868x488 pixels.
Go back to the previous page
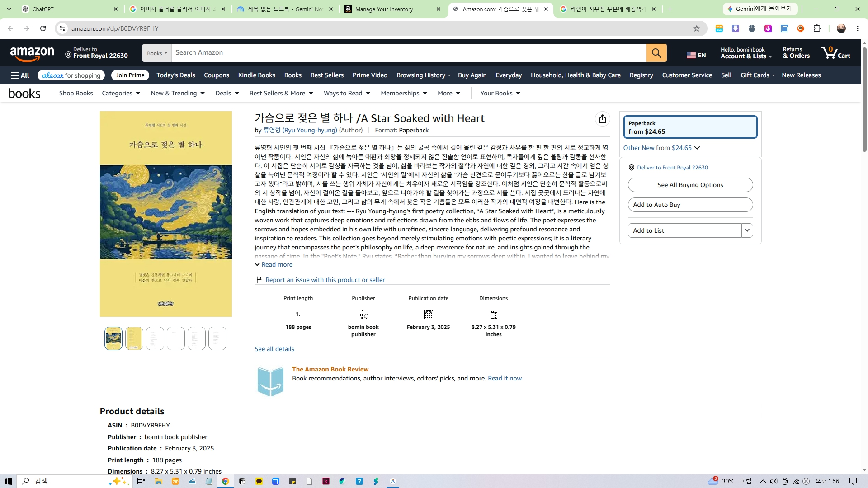(x=10, y=28)
